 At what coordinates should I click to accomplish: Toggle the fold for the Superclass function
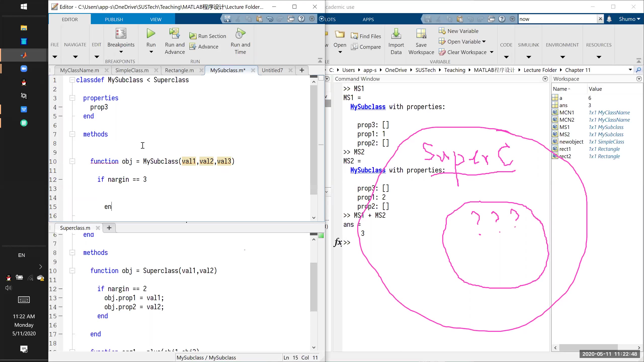(72, 271)
